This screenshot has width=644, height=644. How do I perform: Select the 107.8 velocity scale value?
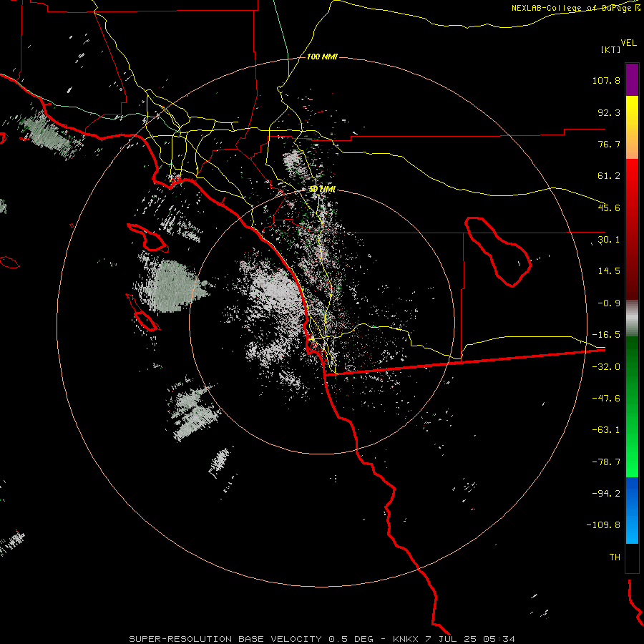pyautogui.click(x=606, y=80)
